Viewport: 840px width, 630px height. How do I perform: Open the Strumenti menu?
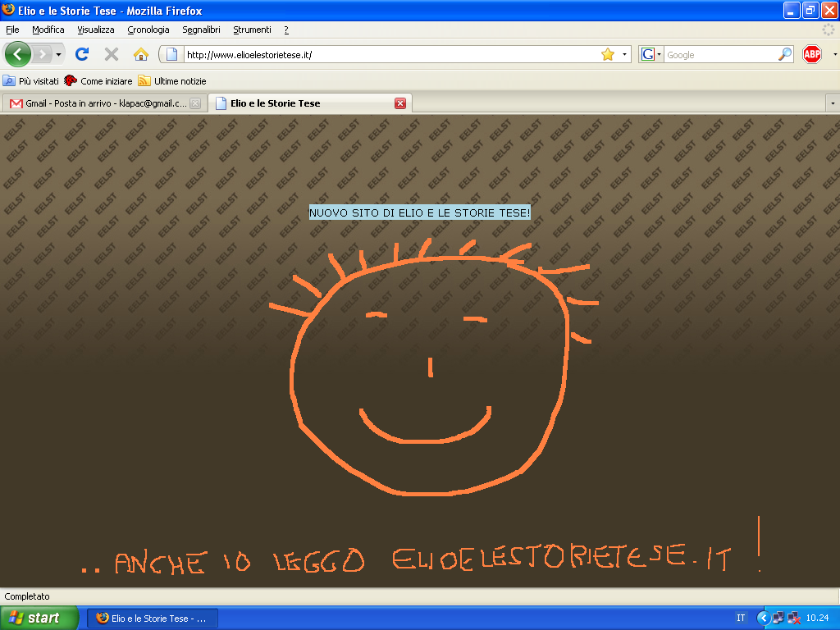click(253, 30)
